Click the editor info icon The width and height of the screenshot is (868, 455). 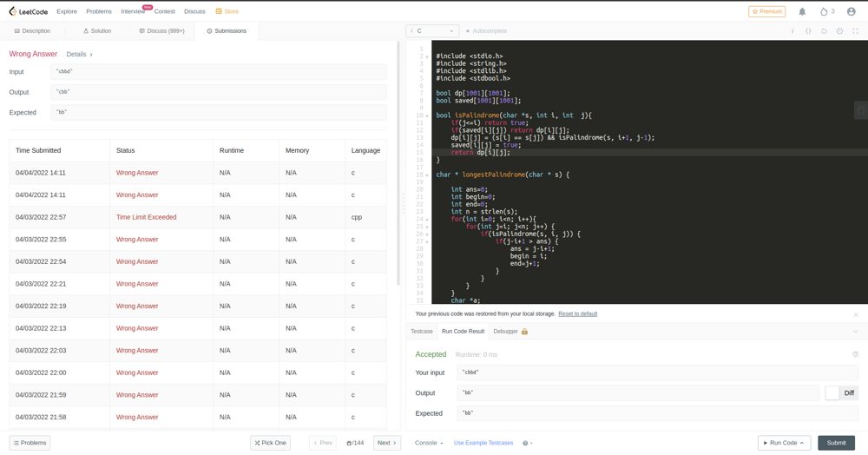tap(792, 31)
